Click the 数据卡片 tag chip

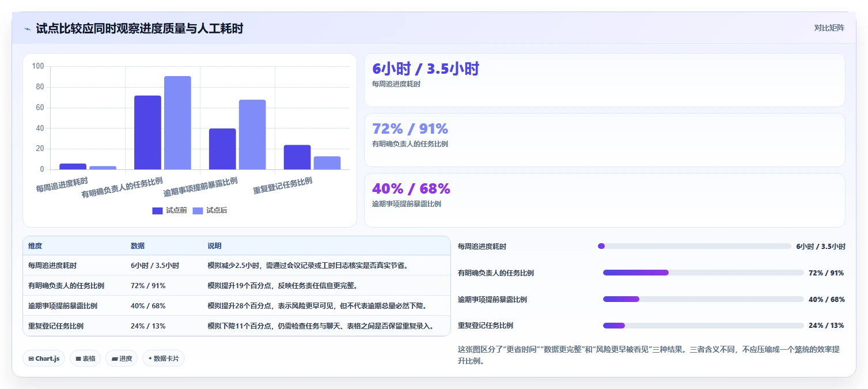click(164, 358)
